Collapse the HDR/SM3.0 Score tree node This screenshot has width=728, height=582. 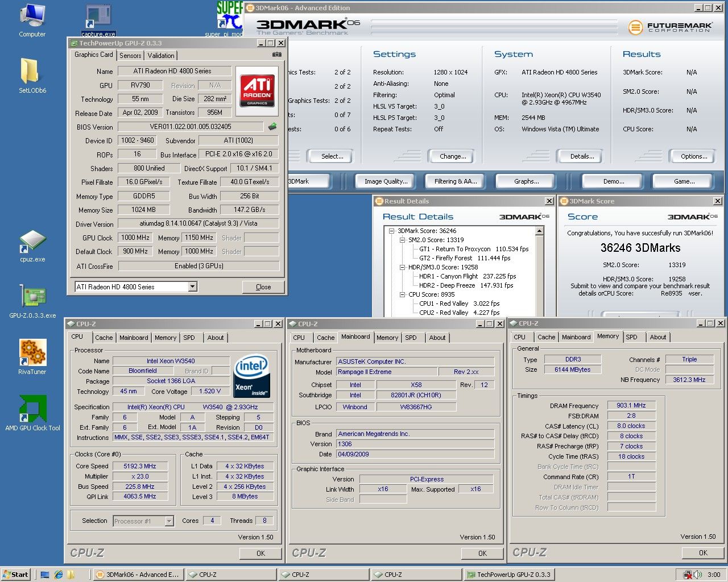[x=402, y=267]
